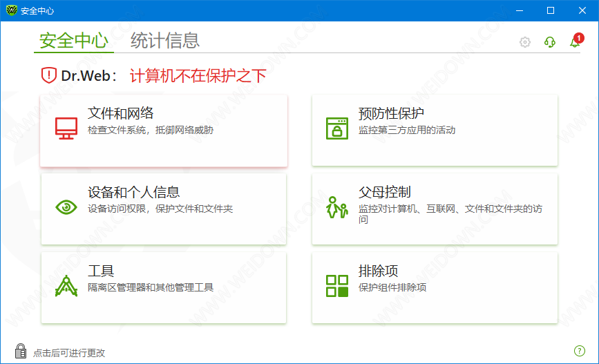
Task: Click the 保护组件排除项 description
Action: point(392,287)
